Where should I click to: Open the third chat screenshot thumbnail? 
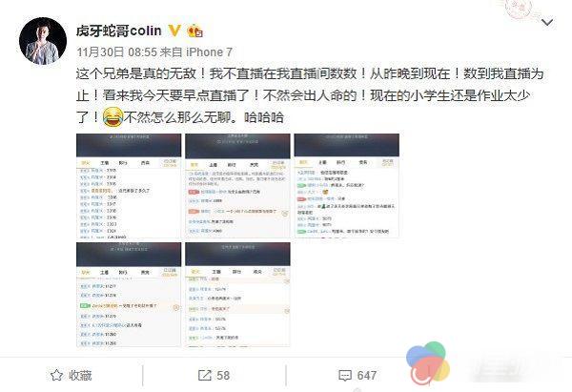pyautogui.click(x=347, y=186)
